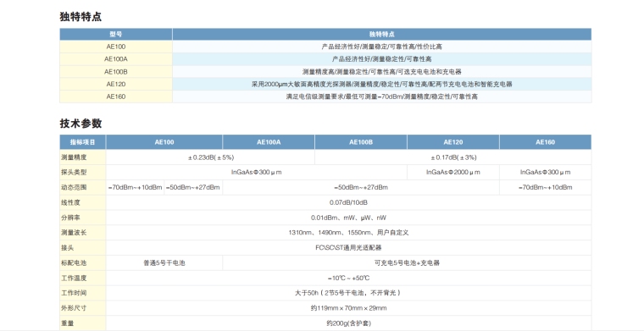
Task: Click the ±0.17dB(±3%) accuracy cell
Action: pyautogui.click(x=453, y=157)
